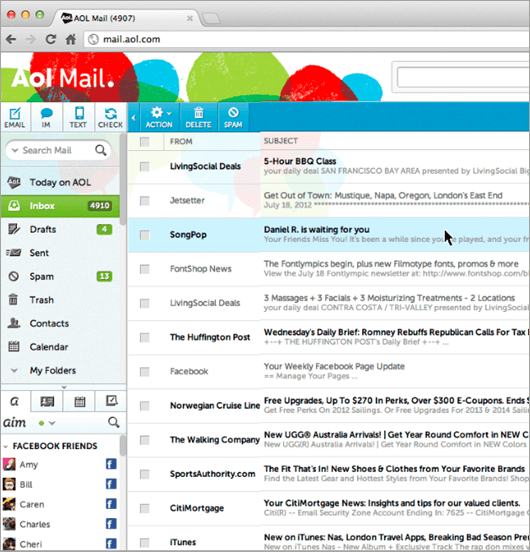Check the CitiMortgage message checkbox
This screenshot has width=530, height=552.
pos(145,508)
